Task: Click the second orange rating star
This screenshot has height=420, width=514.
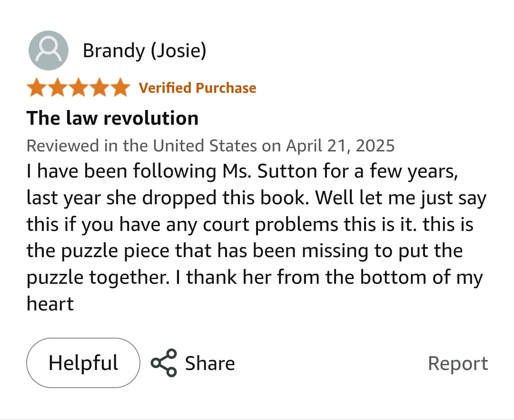Action: coord(58,88)
